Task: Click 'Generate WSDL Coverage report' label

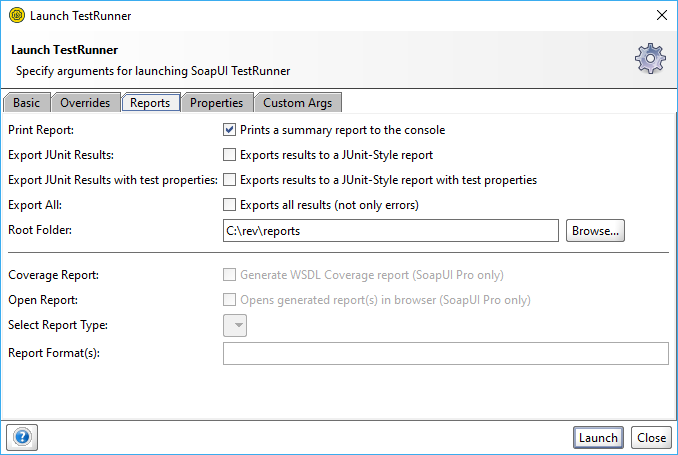Action: [x=372, y=275]
